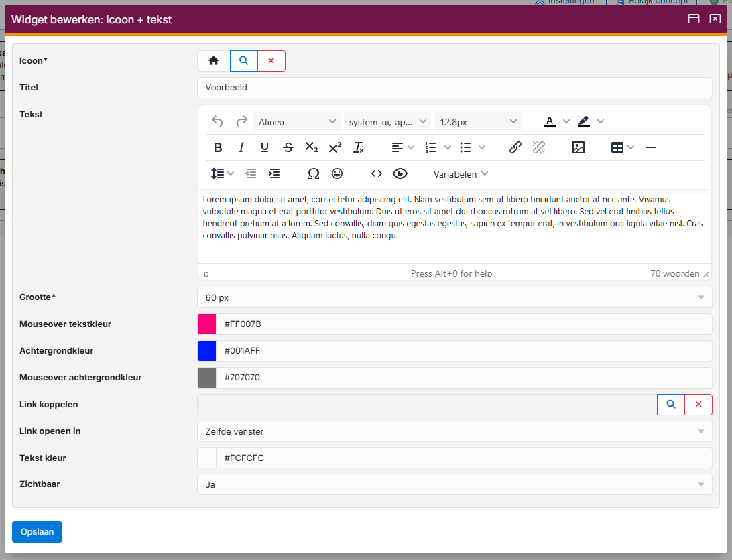Click the red clear button for Link koppelen
Screen dimensions: 732x560
698,405
